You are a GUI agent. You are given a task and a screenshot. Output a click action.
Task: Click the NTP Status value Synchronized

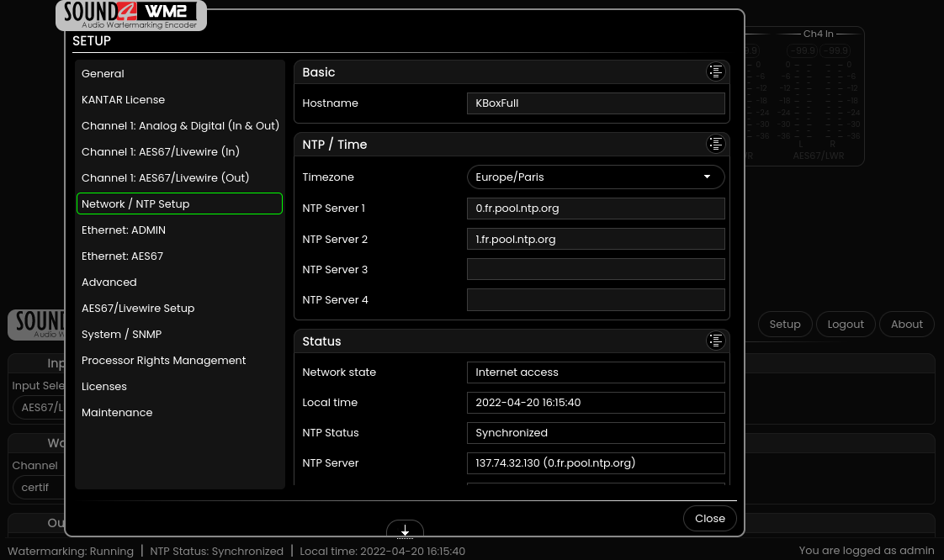pyautogui.click(x=596, y=432)
